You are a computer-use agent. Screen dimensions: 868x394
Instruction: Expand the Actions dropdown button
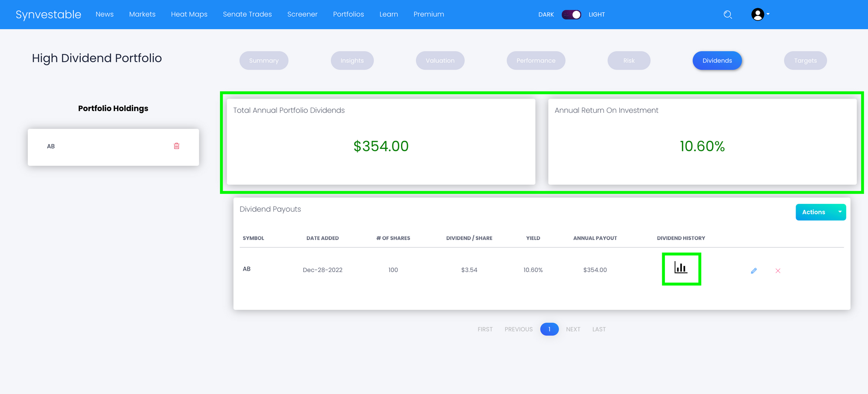(x=821, y=212)
